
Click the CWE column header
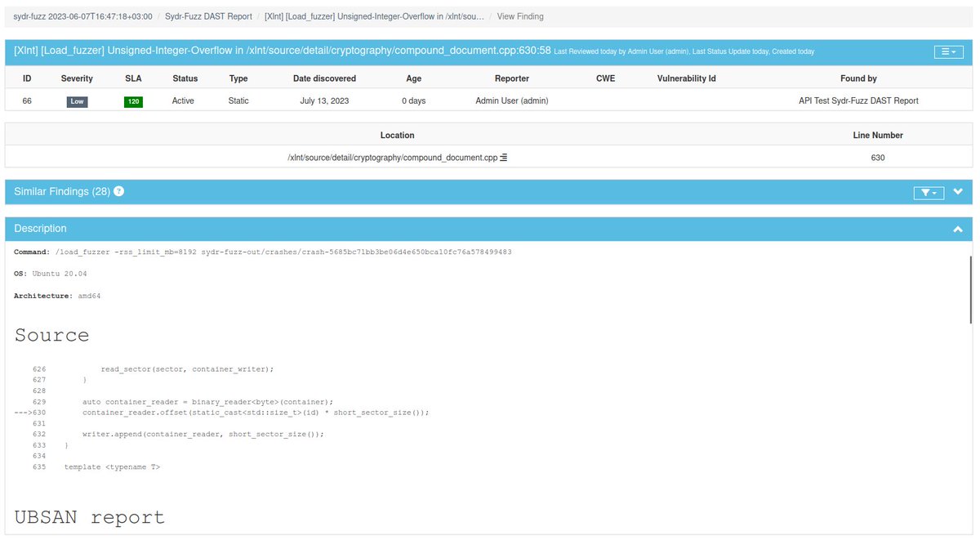[x=605, y=78]
